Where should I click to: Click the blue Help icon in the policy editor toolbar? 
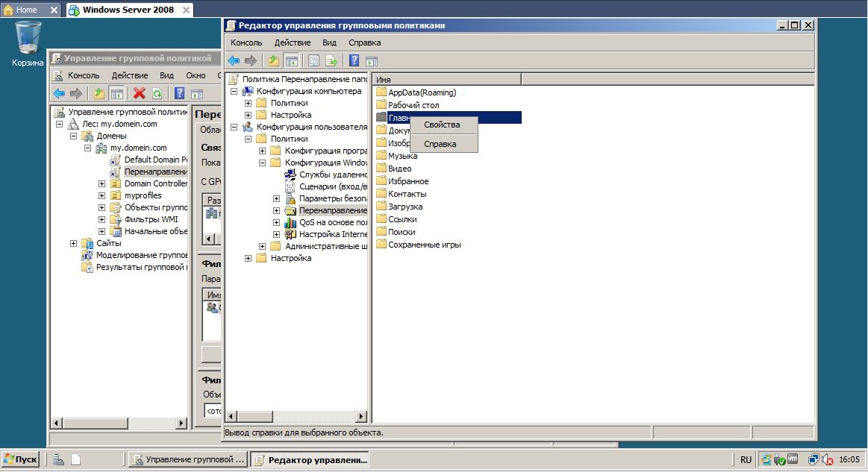(x=355, y=61)
